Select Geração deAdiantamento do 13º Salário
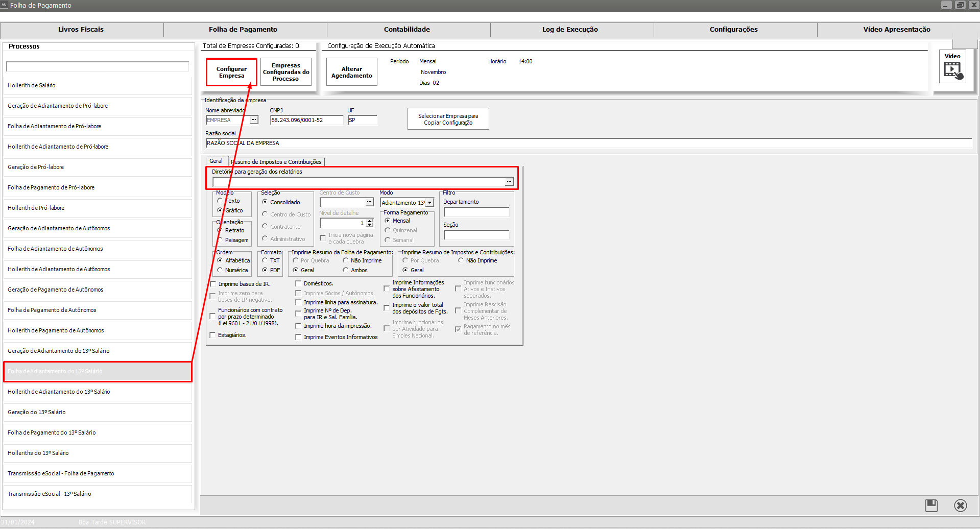This screenshot has height=529, width=980. 98,351
